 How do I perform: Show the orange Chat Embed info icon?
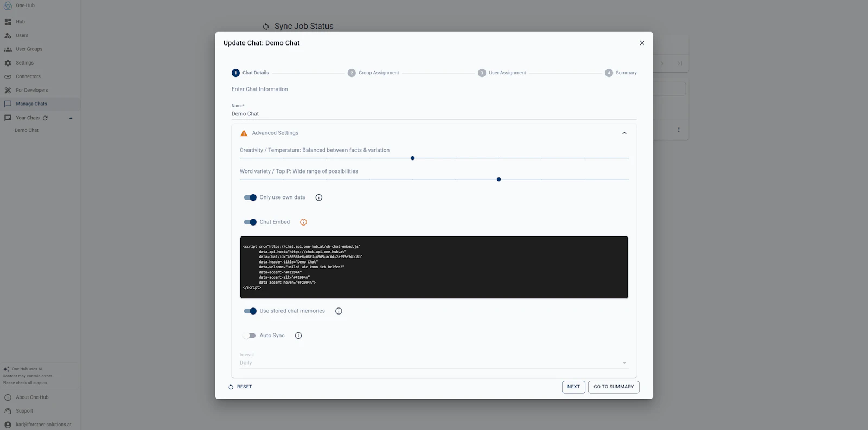point(303,222)
